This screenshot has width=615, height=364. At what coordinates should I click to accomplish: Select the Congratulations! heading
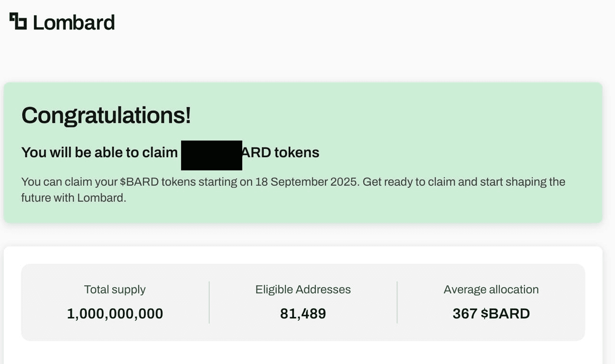pos(106,116)
